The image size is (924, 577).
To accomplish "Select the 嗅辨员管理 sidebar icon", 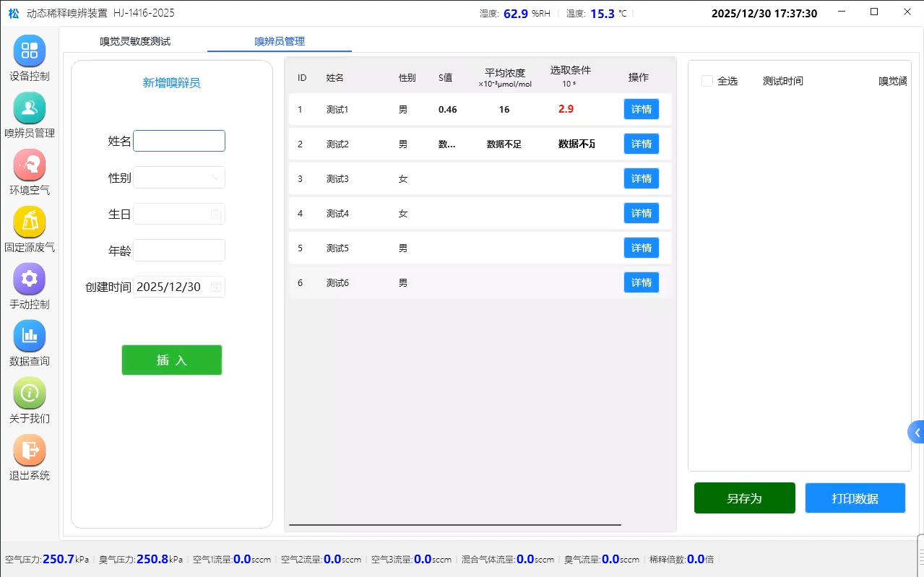I will [x=30, y=116].
